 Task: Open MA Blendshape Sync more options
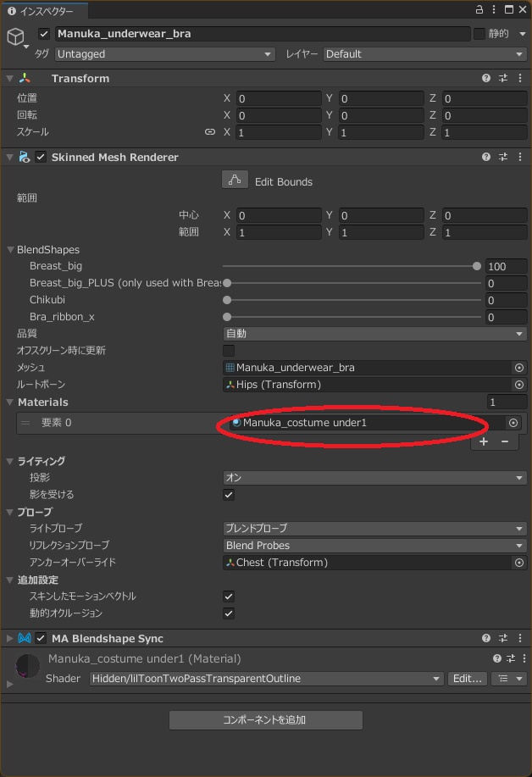(x=518, y=638)
